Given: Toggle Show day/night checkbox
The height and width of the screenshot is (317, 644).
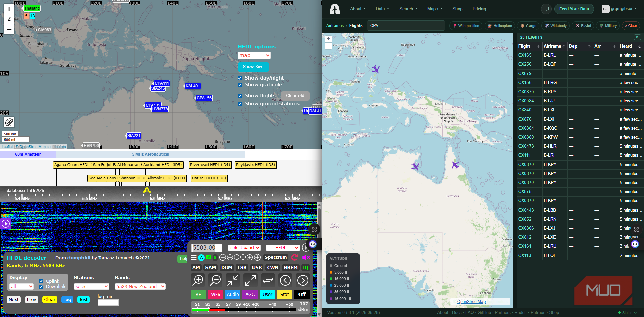Looking at the screenshot, I should 240,78.
